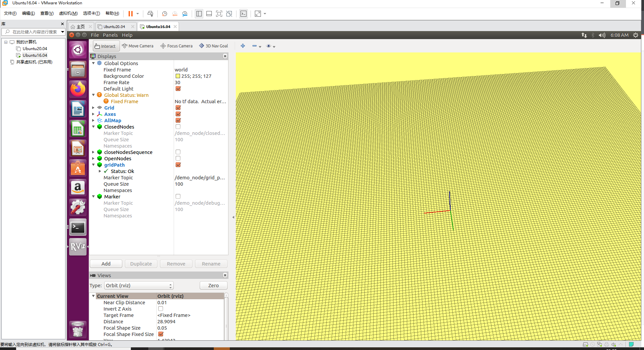Screen dimensions: 644x350
Task: Click the minus remove-tool icon in toolbar
Action: coord(255,46)
